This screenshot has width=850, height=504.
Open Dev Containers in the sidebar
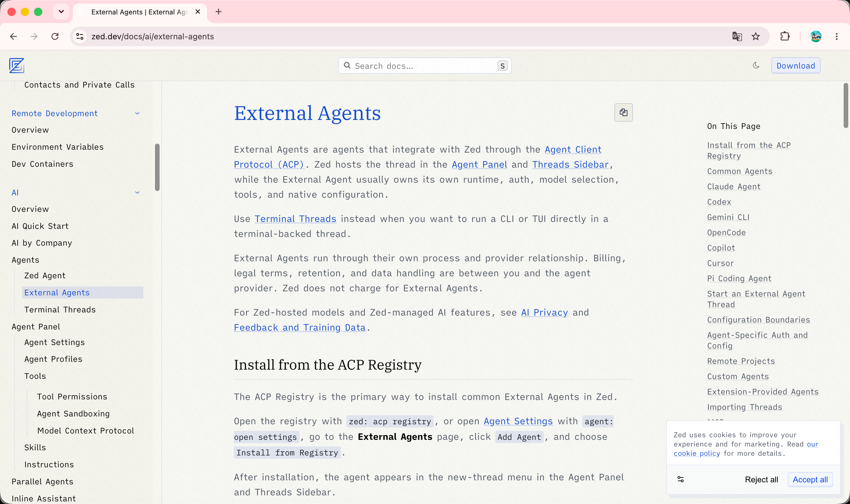coord(42,164)
